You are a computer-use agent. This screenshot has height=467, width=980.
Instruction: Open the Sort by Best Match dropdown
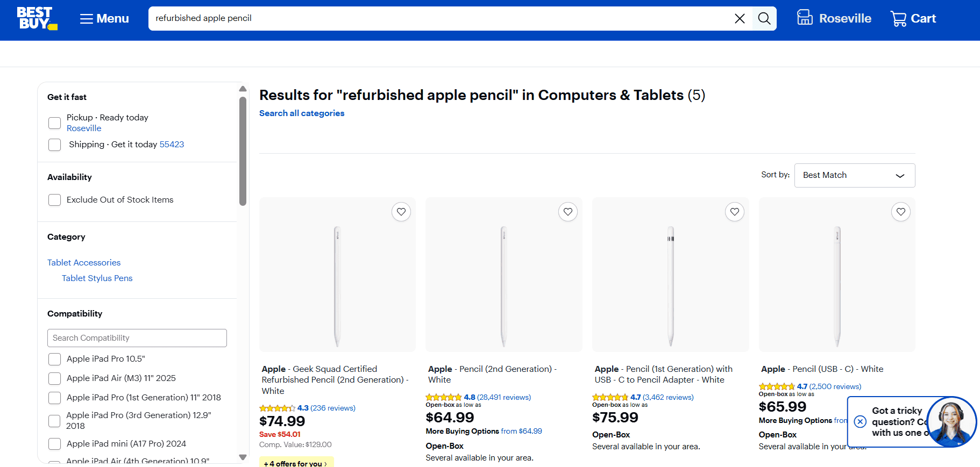(854, 175)
